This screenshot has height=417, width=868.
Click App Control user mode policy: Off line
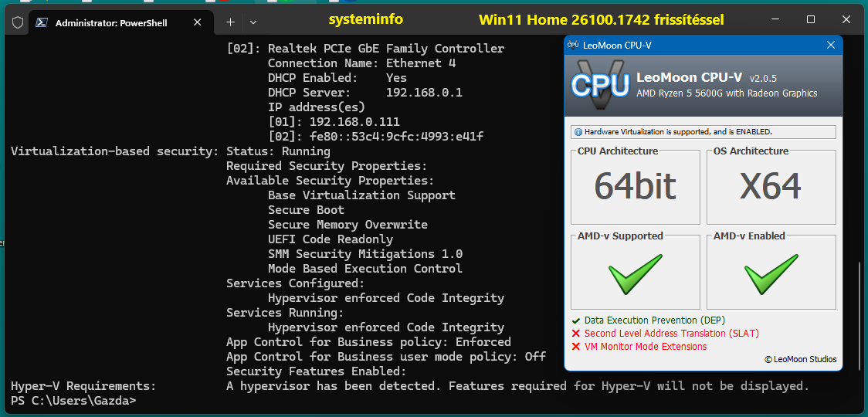click(386, 356)
